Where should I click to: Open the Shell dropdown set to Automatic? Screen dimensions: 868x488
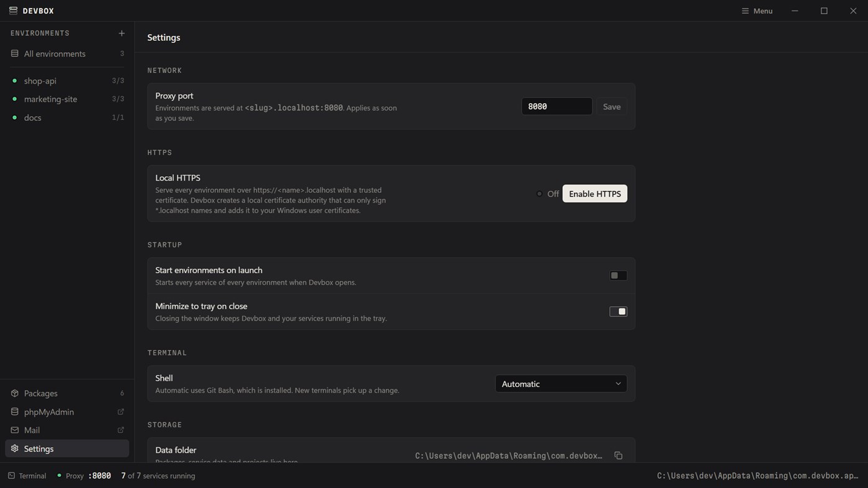tap(561, 384)
